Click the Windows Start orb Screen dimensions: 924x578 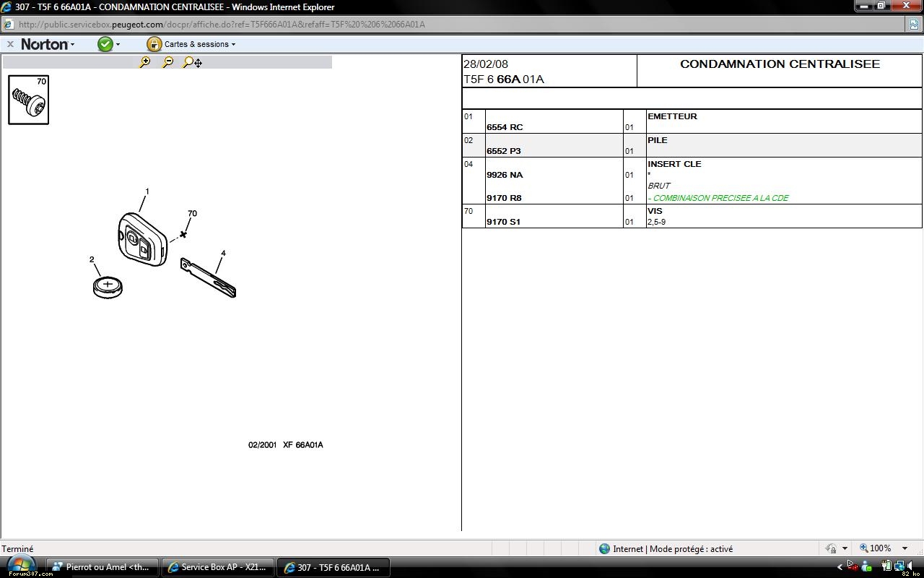[x=19, y=566]
